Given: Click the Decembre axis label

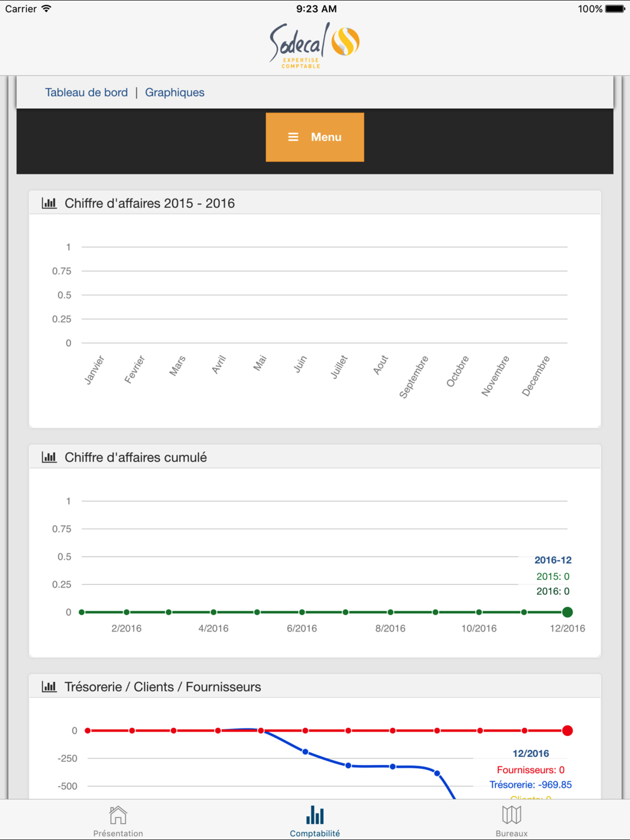Looking at the screenshot, I should pos(536,375).
